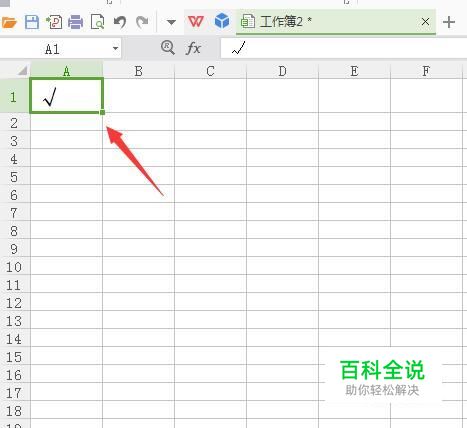
Task: Undo the last action
Action: tap(120, 22)
